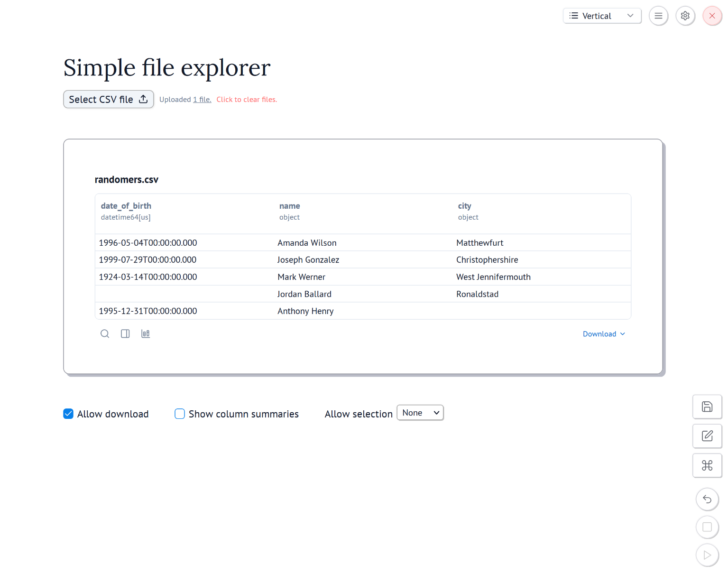The width and height of the screenshot is (728, 574).
Task: Open the chart builder icon
Action: click(146, 334)
